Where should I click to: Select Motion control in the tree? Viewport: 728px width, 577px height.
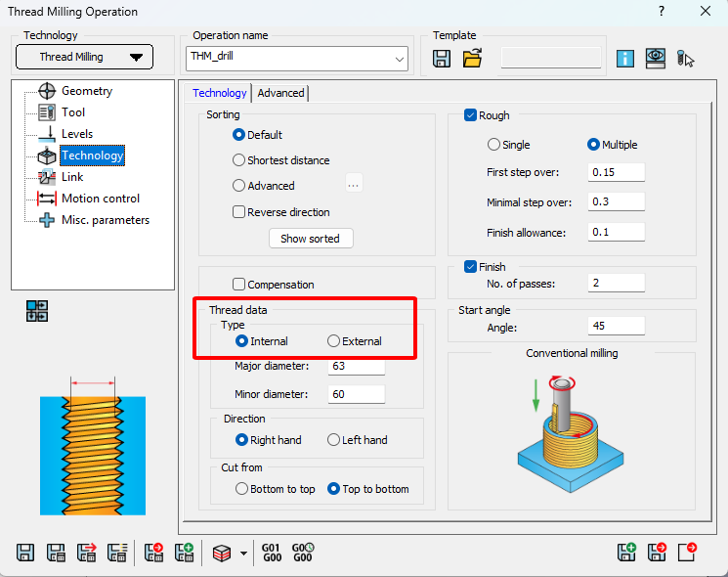pos(100,199)
